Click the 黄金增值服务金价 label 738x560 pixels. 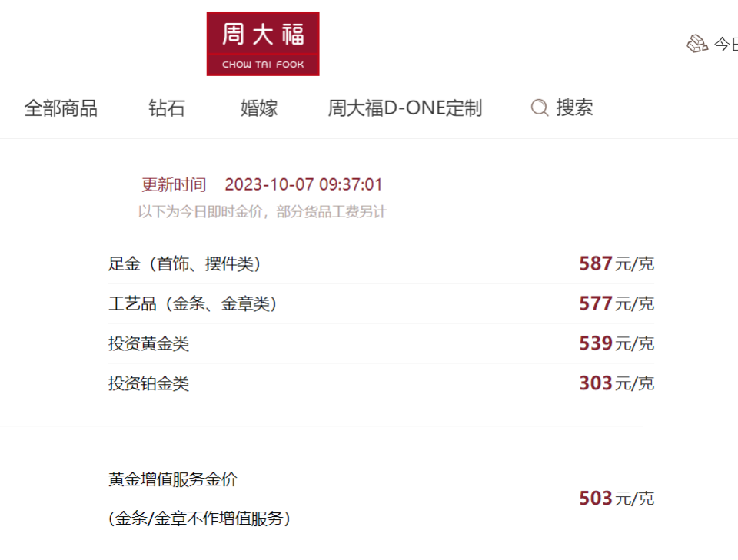point(173,479)
